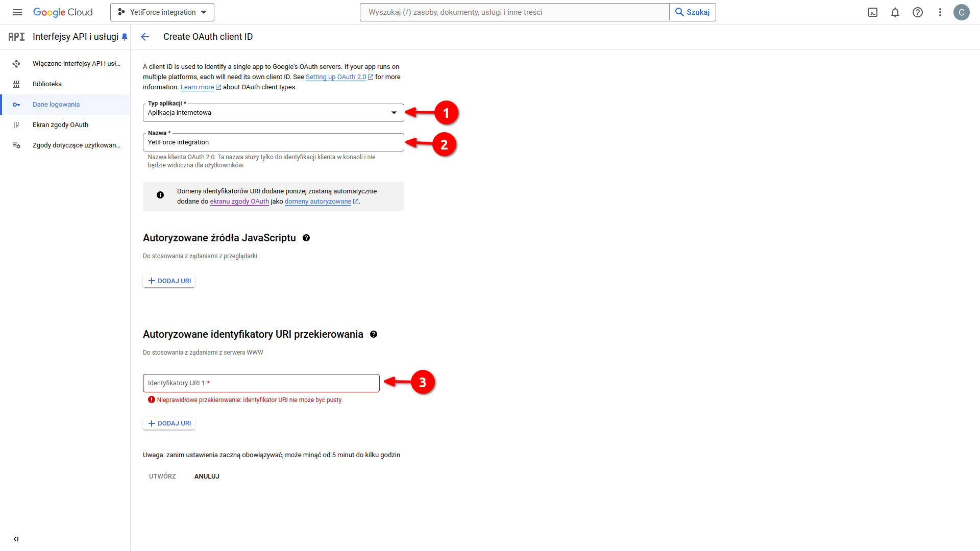980x551 pixels.
Task: Click the Create OAuth client ID heading
Action: pos(208,37)
